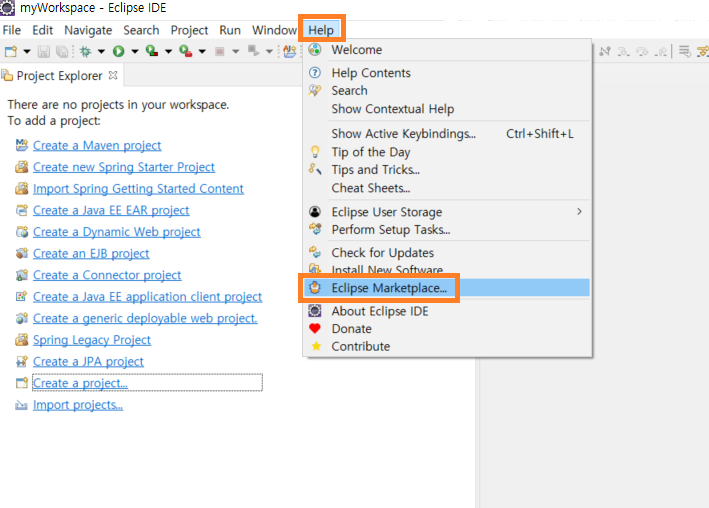Click the Drop to Frame toolbar icon
Viewport: 709px width, 508px height.
(x=685, y=52)
